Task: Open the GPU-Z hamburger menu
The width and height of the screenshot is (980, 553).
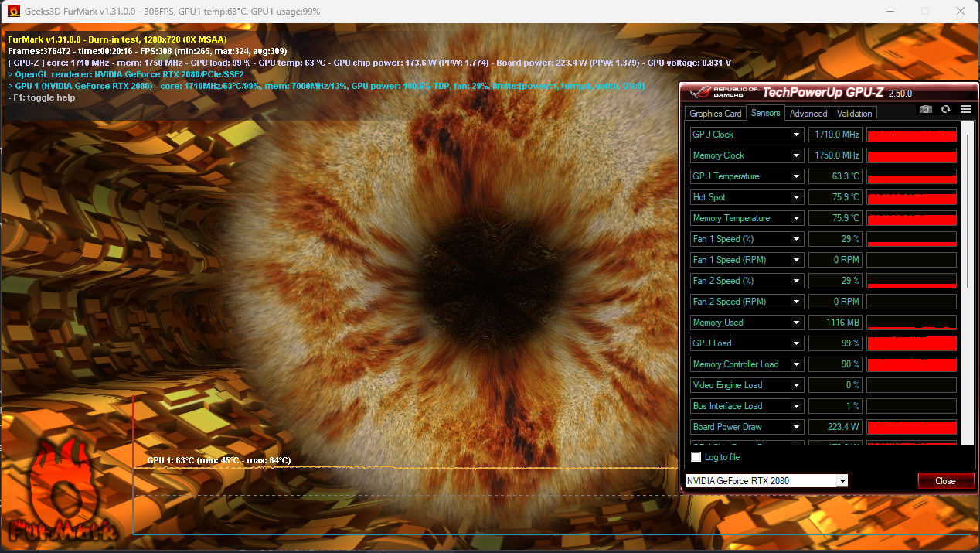Action: point(965,110)
